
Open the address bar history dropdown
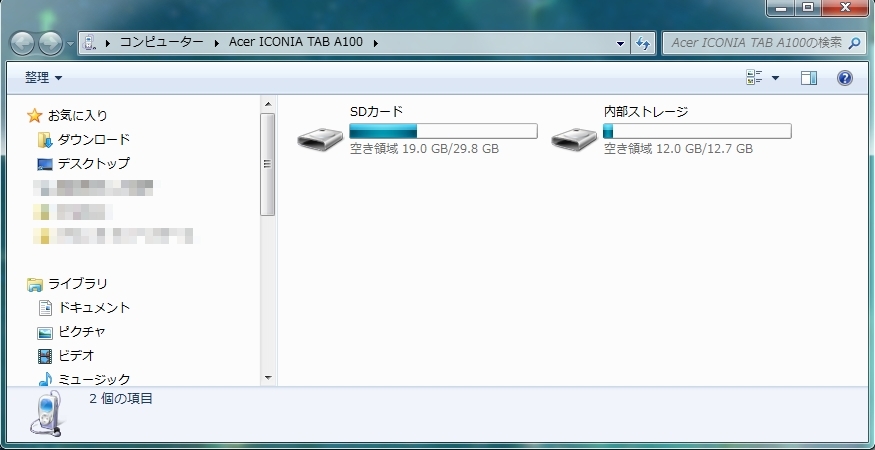coord(621,43)
